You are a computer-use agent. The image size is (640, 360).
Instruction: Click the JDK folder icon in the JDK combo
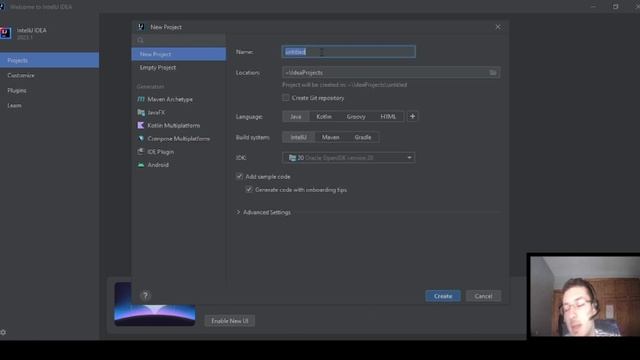click(x=292, y=158)
